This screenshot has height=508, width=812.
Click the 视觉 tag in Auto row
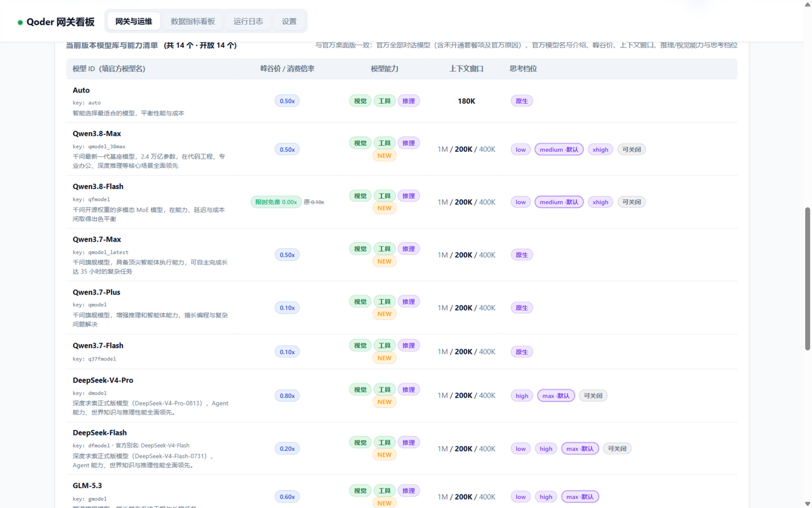point(360,101)
